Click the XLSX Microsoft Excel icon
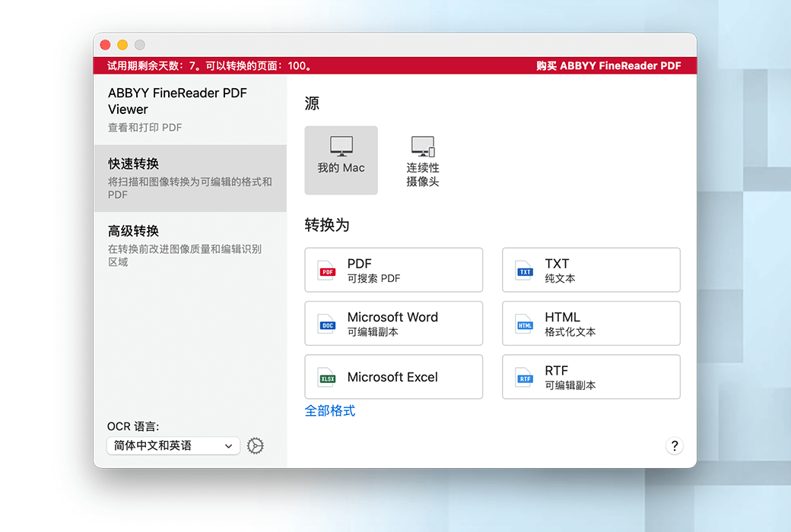791x532 pixels. (327, 378)
